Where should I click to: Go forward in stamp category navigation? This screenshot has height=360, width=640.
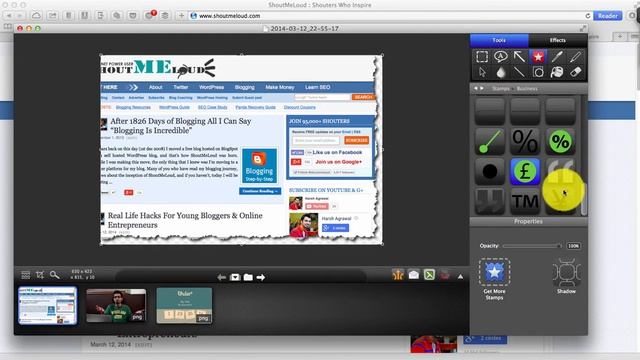point(482,89)
